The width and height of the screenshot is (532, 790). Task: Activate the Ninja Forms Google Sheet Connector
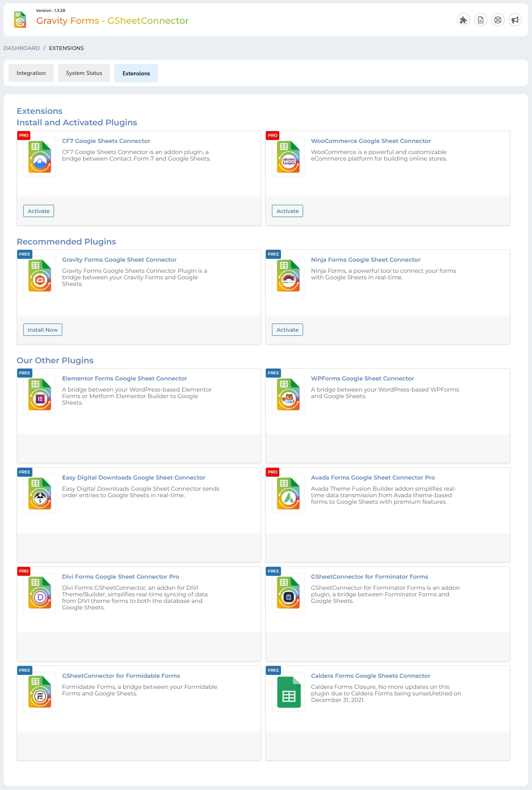(x=288, y=330)
